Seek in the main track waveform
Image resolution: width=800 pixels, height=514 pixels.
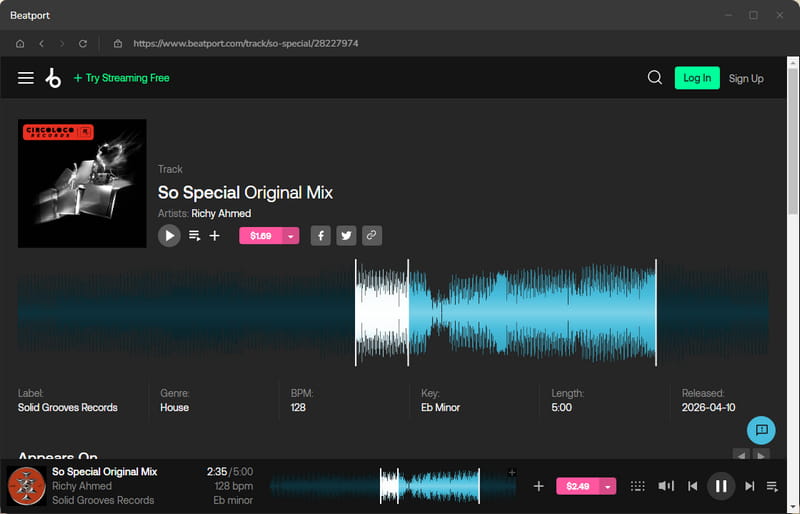point(393,312)
